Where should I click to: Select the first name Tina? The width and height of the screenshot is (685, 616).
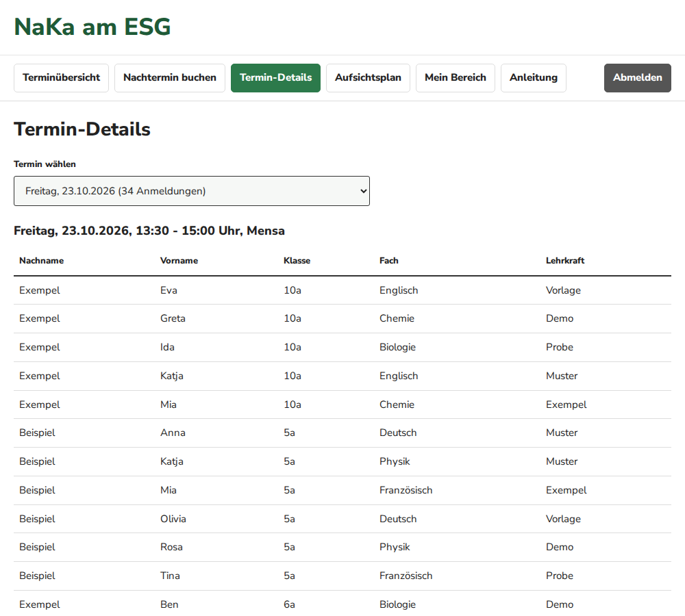[x=170, y=576]
